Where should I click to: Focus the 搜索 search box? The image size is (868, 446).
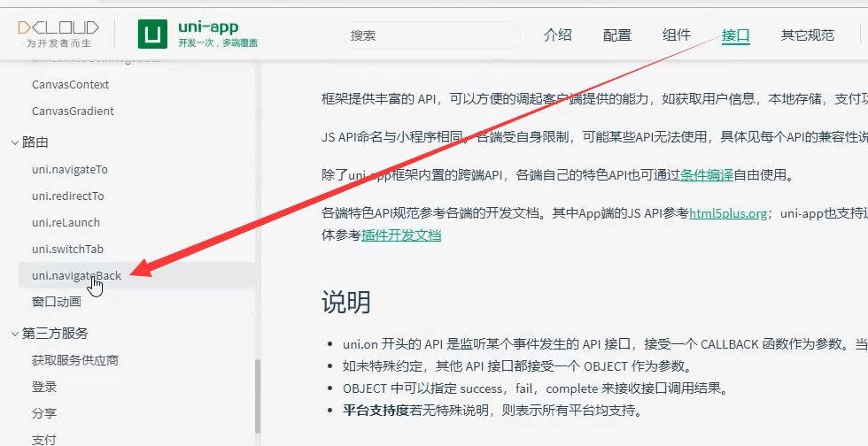(432, 35)
